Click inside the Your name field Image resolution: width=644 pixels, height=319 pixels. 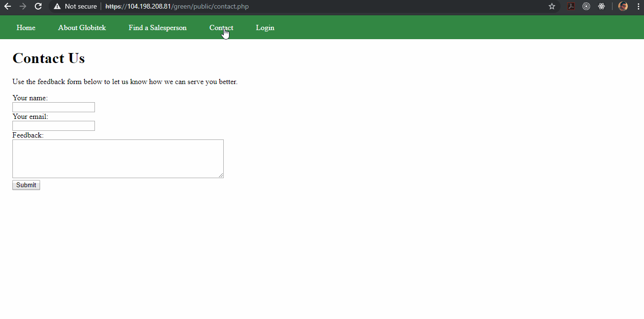[53, 107]
